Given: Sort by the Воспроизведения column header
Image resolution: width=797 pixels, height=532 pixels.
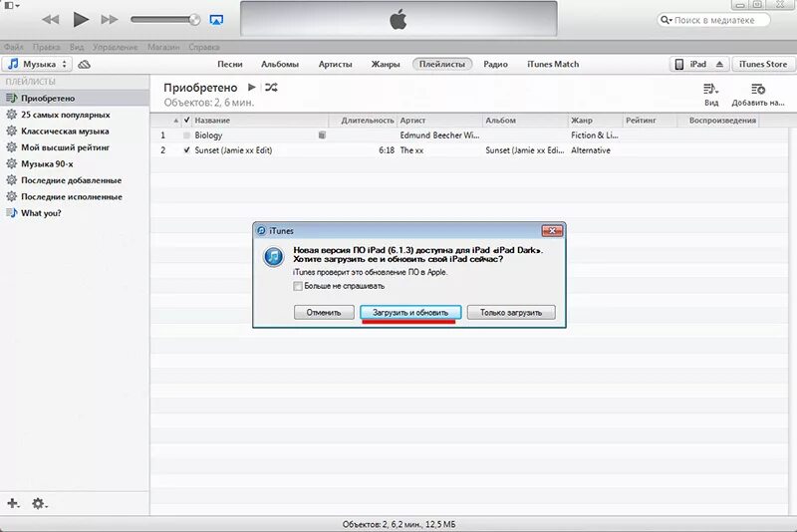Looking at the screenshot, I should pyautogui.click(x=721, y=121).
